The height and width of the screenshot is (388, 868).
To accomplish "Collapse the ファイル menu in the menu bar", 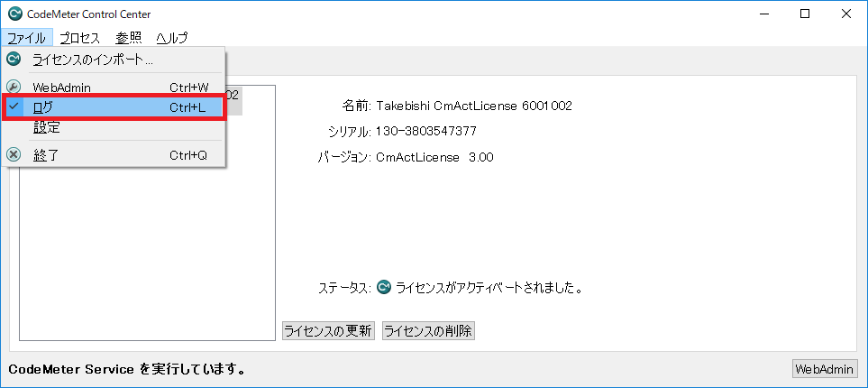I will coord(26,38).
